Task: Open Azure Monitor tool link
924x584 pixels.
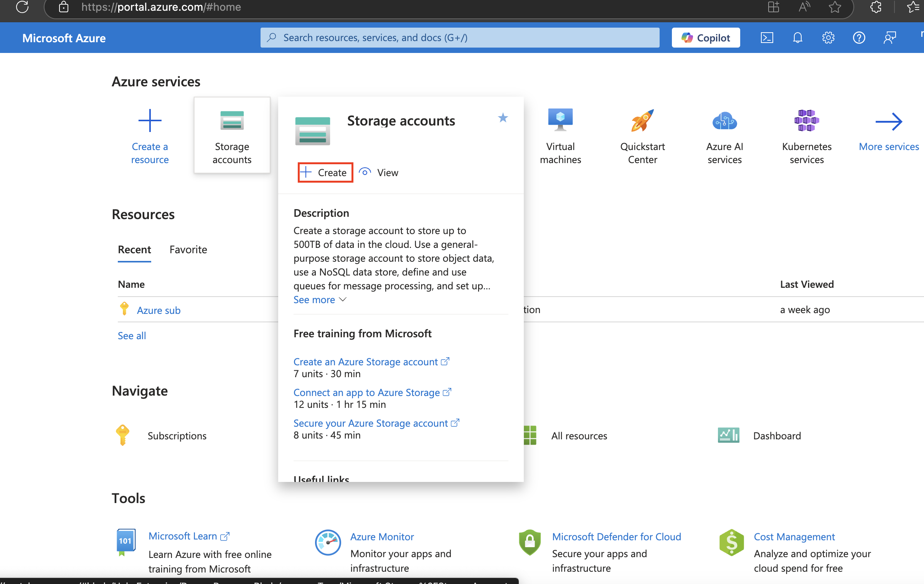Action: pyautogui.click(x=382, y=537)
